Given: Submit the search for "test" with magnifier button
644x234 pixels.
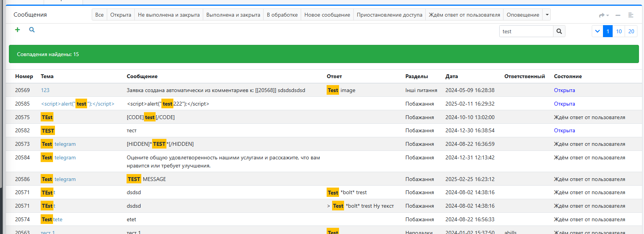Looking at the screenshot, I should point(559,31).
